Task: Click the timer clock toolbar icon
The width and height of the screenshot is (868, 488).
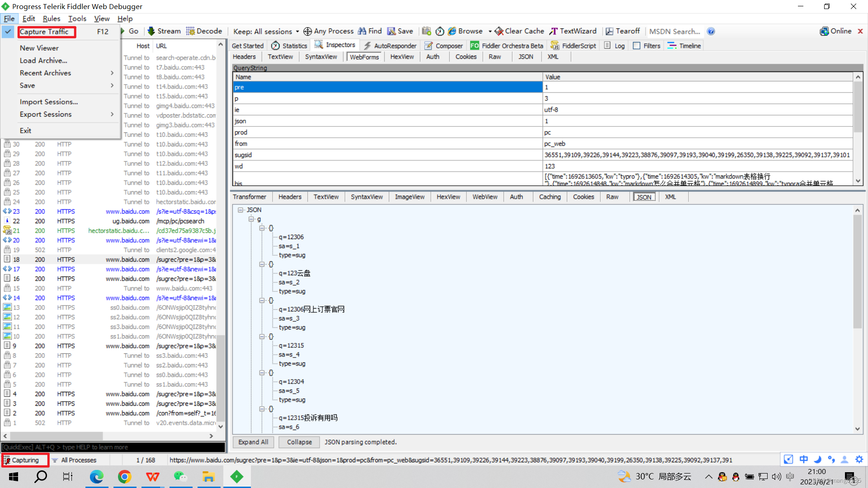Action: tap(440, 31)
